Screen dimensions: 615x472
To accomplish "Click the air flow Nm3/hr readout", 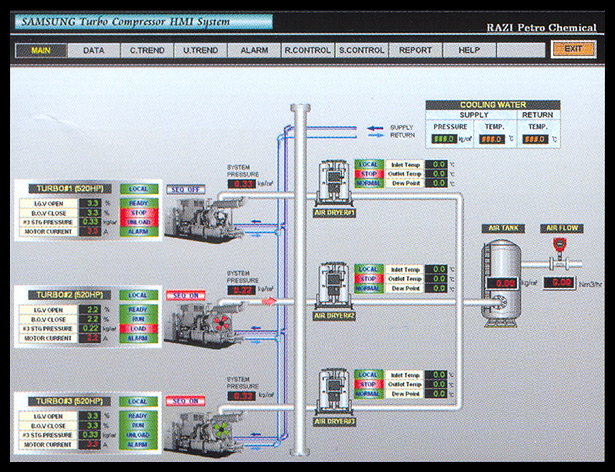I will (559, 282).
